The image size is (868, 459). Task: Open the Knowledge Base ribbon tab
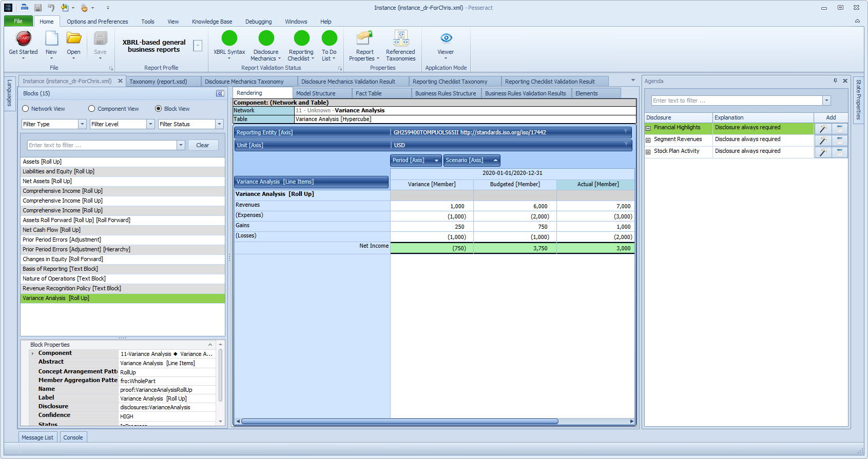click(x=211, y=22)
